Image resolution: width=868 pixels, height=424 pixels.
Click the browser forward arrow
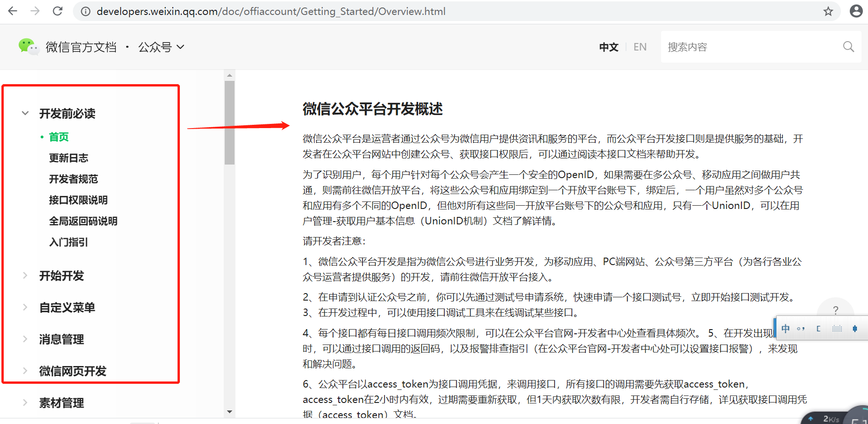click(x=35, y=11)
